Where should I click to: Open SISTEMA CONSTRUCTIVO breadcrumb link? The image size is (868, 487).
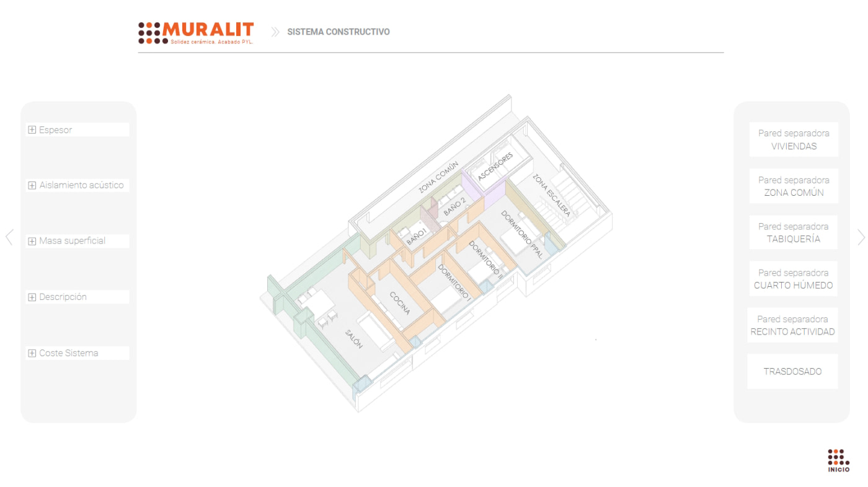(x=339, y=32)
